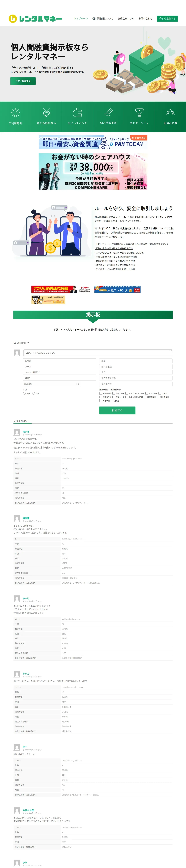186x868 pixels.
Task: Click the 債務整理歴 input field
Action: click(x=136, y=384)
